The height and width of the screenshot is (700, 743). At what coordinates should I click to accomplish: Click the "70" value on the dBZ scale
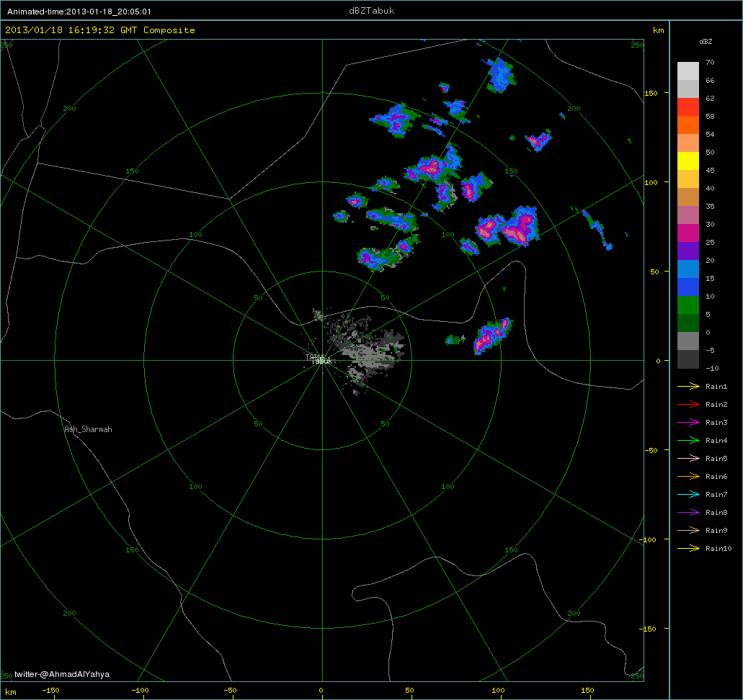[x=710, y=62]
